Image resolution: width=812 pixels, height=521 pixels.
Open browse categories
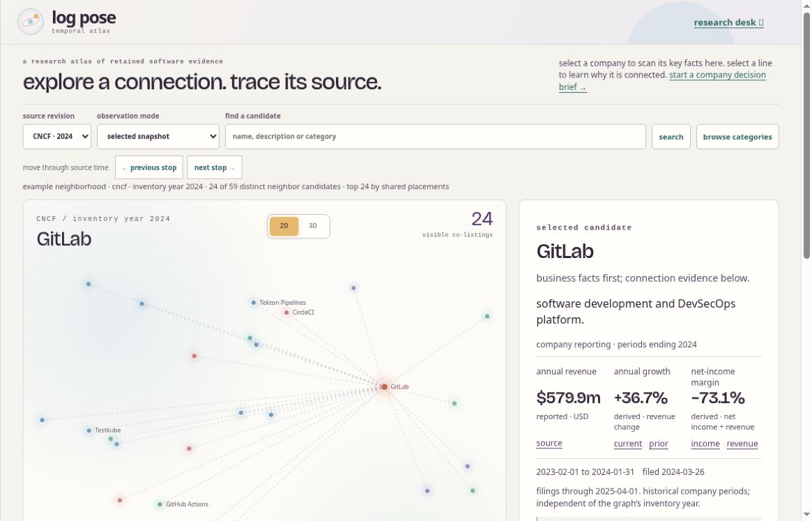(737, 137)
